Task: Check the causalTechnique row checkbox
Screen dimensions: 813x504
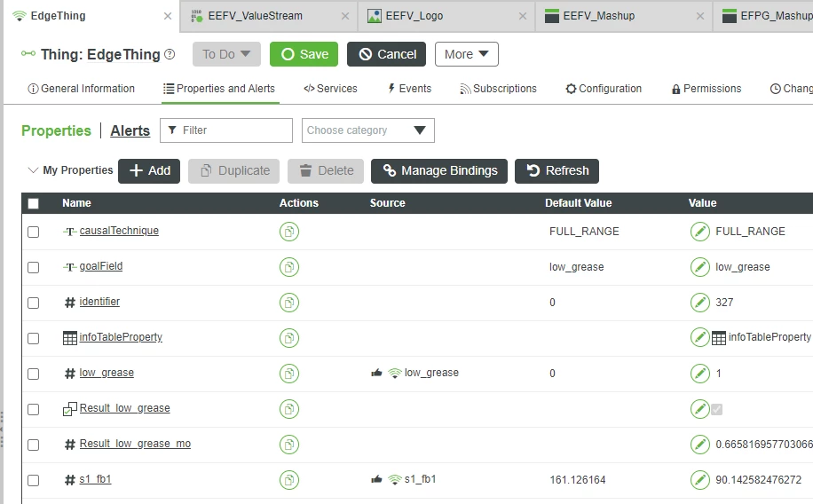Action: point(33,232)
